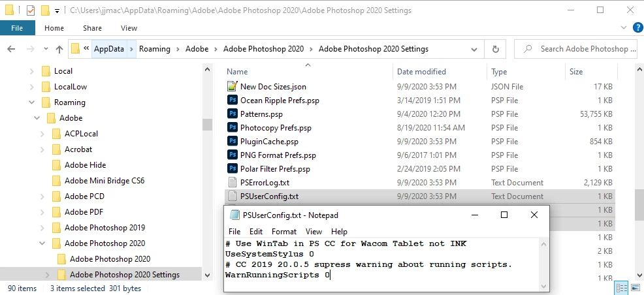Select the Polar Filter Prefs.psp file icon
This screenshot has width=644, height=295.
point(233,168)
